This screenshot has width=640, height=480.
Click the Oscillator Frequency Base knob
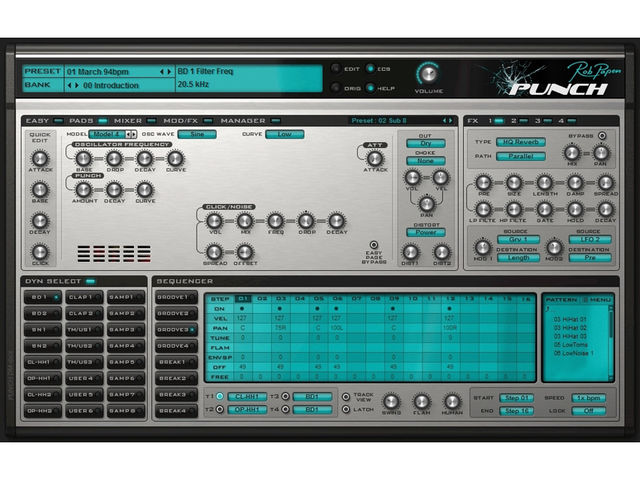[x=84, y=158]
